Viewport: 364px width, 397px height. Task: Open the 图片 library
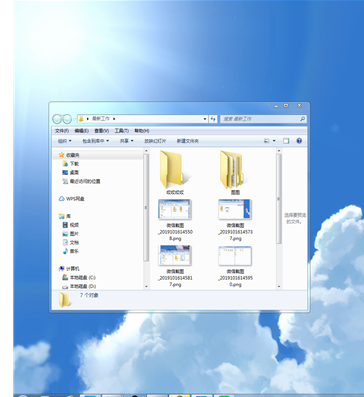(71, 234)
